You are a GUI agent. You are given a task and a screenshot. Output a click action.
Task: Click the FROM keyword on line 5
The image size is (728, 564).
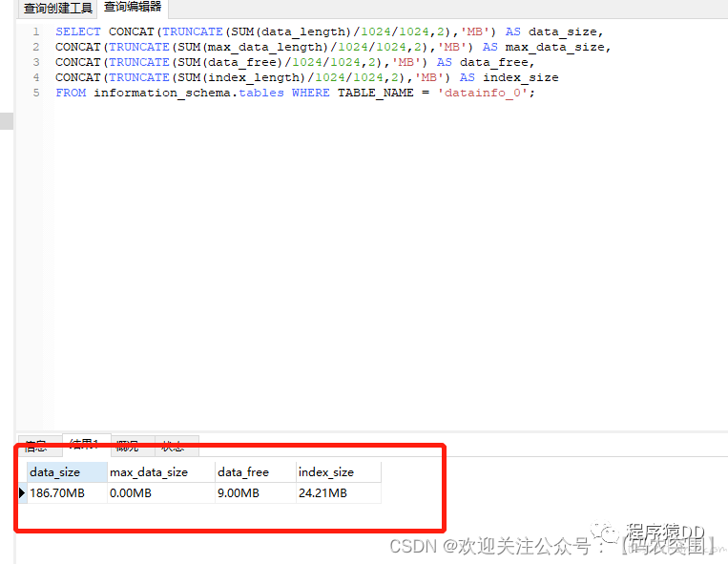71,93
